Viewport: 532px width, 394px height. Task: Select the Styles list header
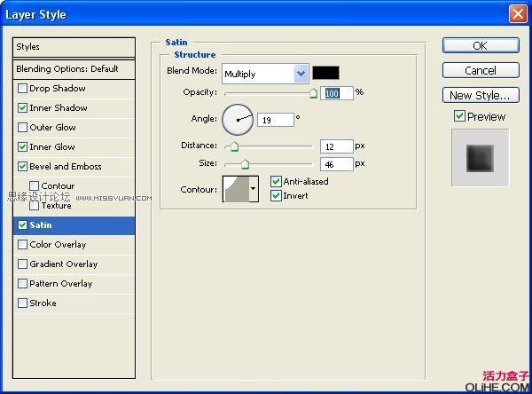coord(74,47)
